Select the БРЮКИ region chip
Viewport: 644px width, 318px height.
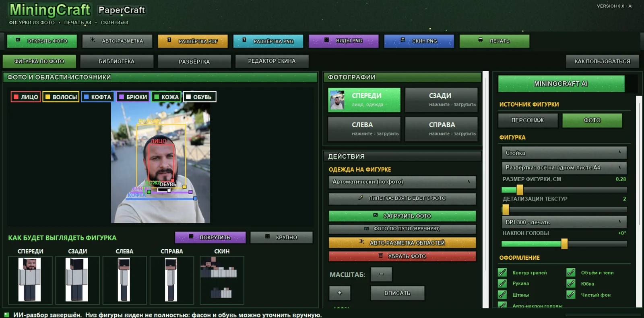coord(133,97)
